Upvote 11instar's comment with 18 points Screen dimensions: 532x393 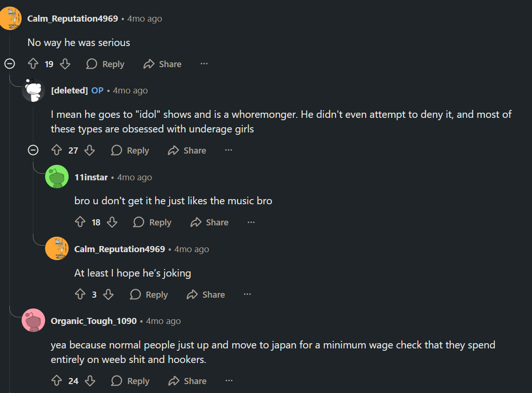point(80,222)
